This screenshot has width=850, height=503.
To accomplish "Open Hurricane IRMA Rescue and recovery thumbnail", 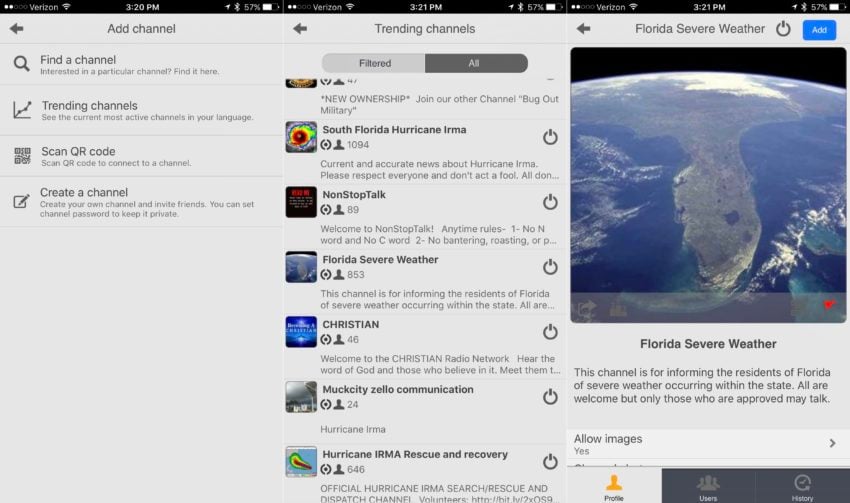I will point(301,462).
